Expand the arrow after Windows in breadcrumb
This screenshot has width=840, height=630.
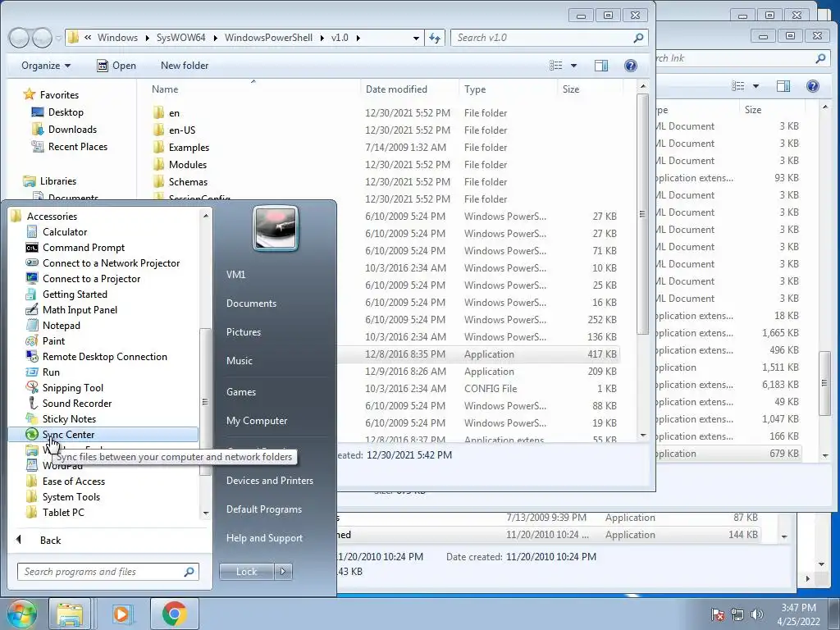[x=147, y=38]
